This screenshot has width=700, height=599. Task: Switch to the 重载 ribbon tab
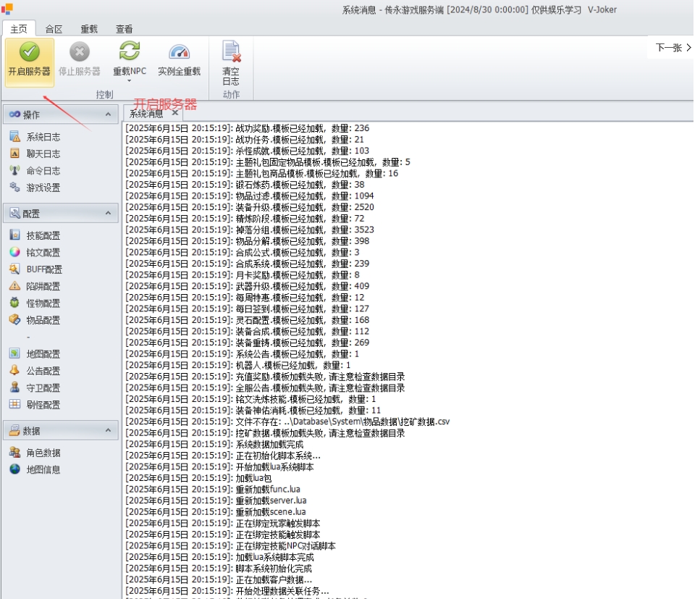tap(89, 29)
